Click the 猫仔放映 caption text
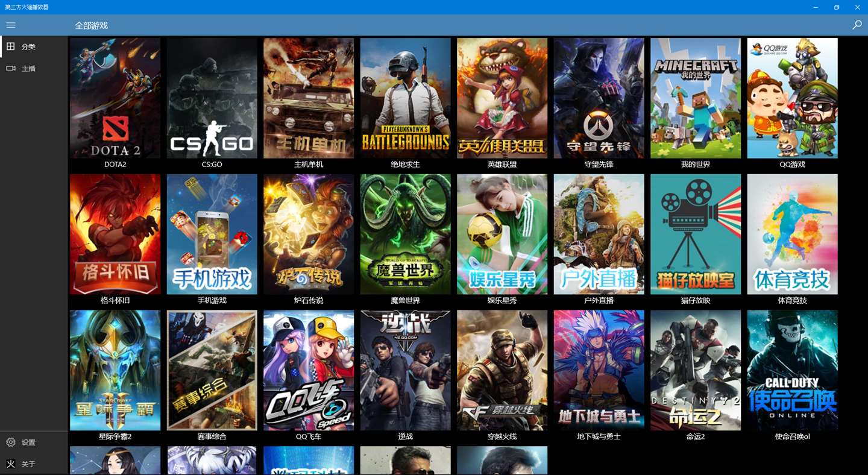The height and width of the screenshot is (475, 868). [x=696, y=301]
